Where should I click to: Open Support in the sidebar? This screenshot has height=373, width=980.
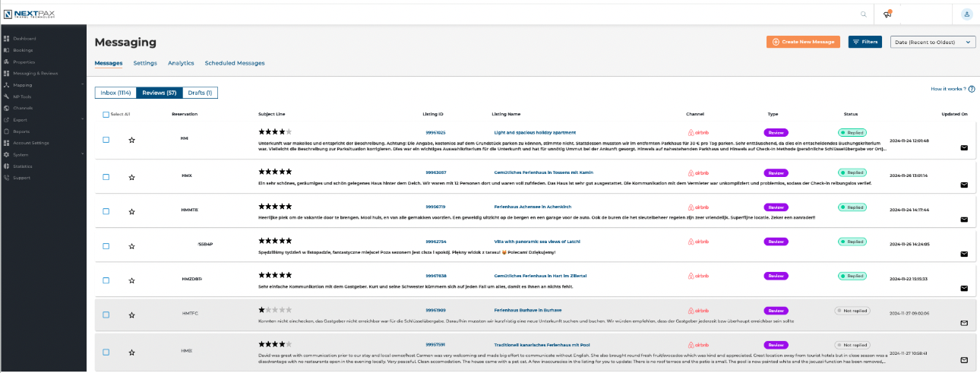click(21, 178)
